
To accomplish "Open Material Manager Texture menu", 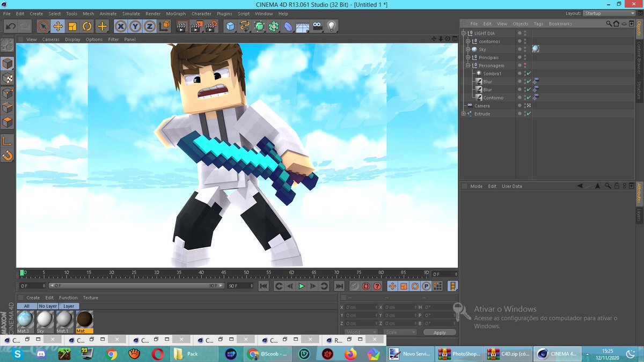I will click(x=90, y=298).
